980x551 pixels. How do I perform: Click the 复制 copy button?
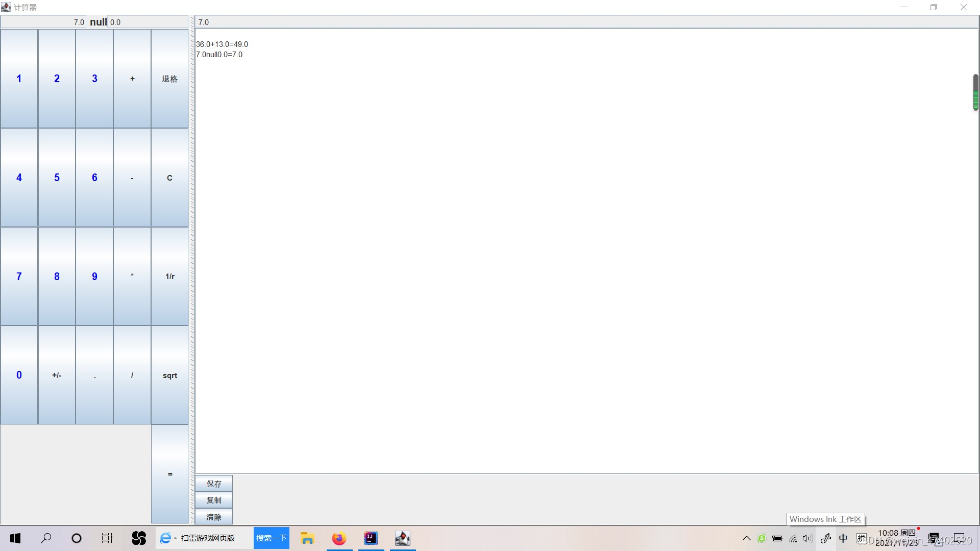pyautogui.click(x=214, y=500)
